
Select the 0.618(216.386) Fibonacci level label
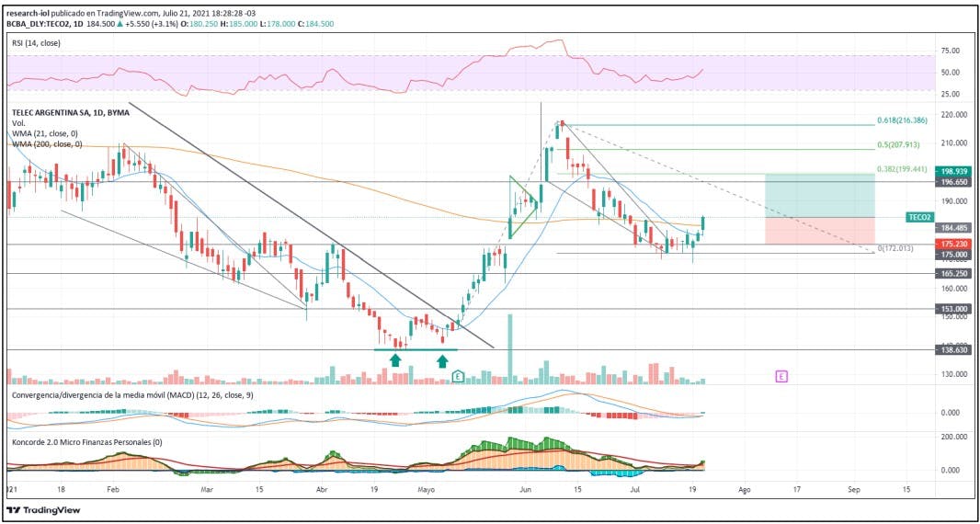click(x=901, y=119)
